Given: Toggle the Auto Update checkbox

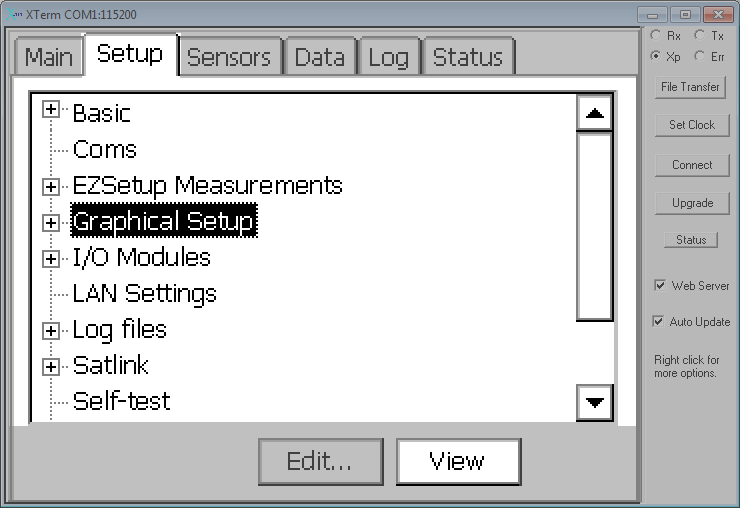Looking at the screenshot, I should coord(658,322).
